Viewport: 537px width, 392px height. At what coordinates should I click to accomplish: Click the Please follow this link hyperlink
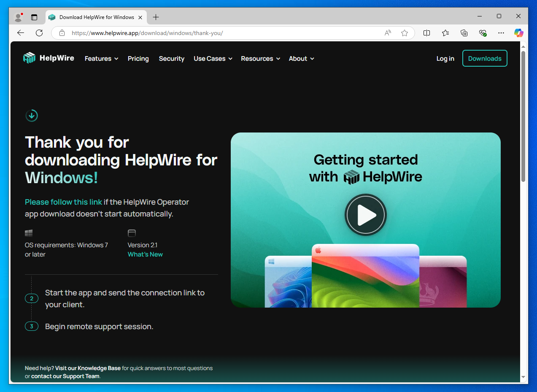point(63,202)
